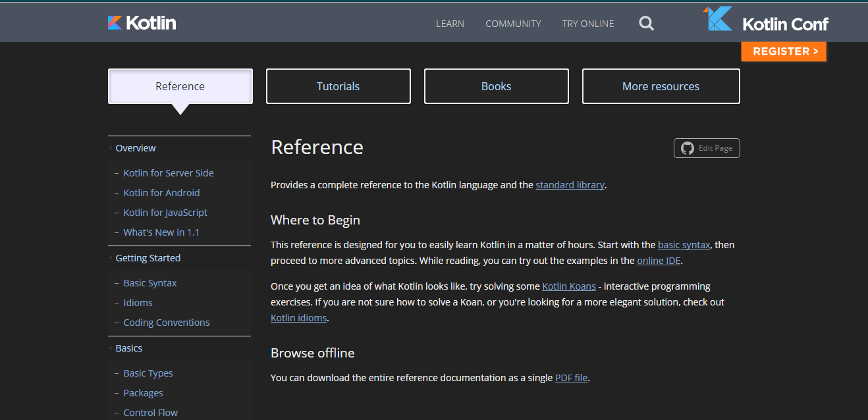868x420 pixels.
Task: Open the search magnifier icon
Action: click(x=647, y=24)
